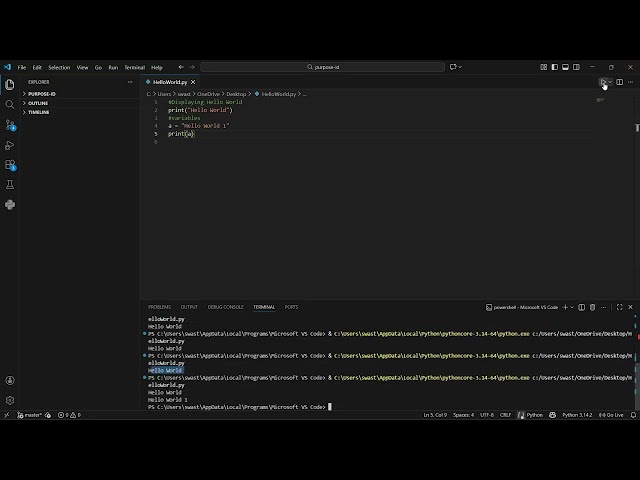Open remote window icon in status bar
Viewport: 640px width, 480px height.
pos(7,415)
